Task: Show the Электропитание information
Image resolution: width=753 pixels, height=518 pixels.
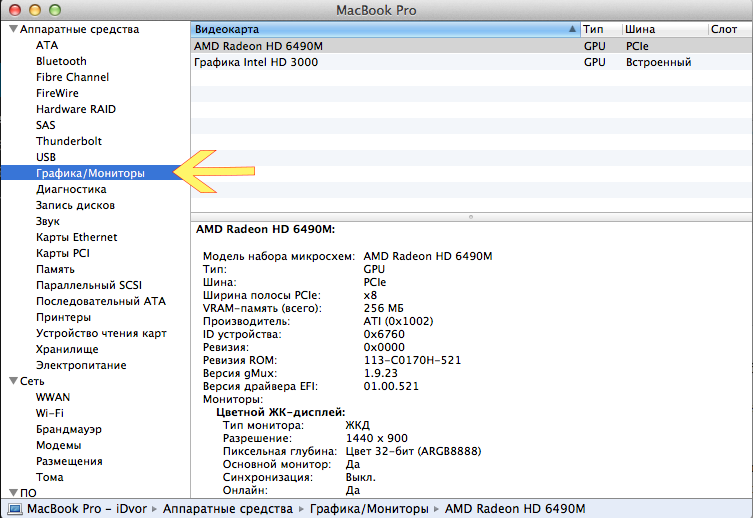Action: [x=81, y=365]
